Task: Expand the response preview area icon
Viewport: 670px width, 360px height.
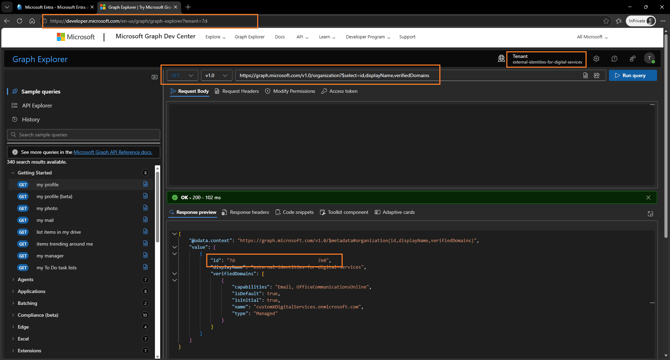Action: click(650, 214)
